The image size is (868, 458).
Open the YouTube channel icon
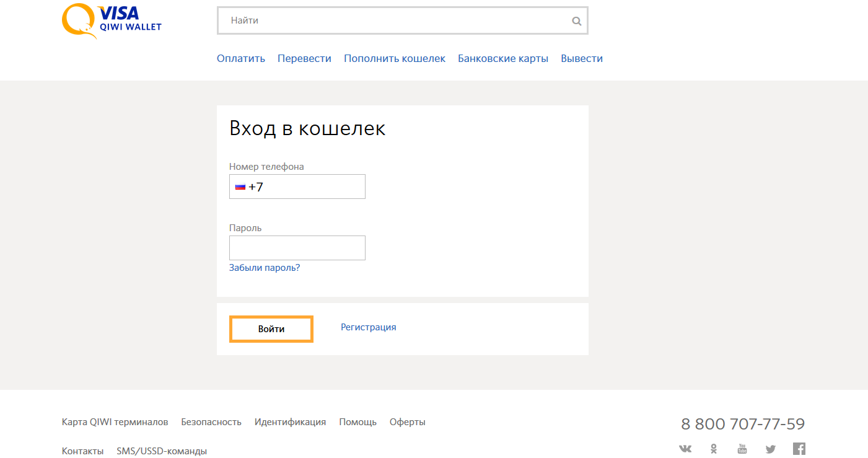(742, 449)
